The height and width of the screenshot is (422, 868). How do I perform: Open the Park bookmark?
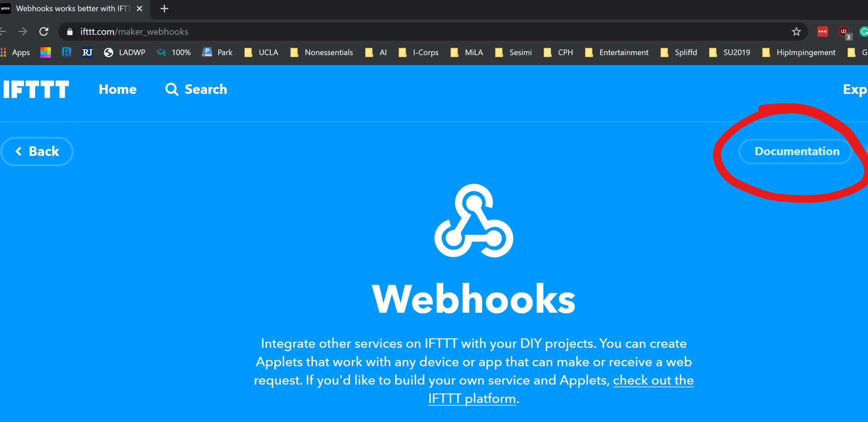pos(217,53)
